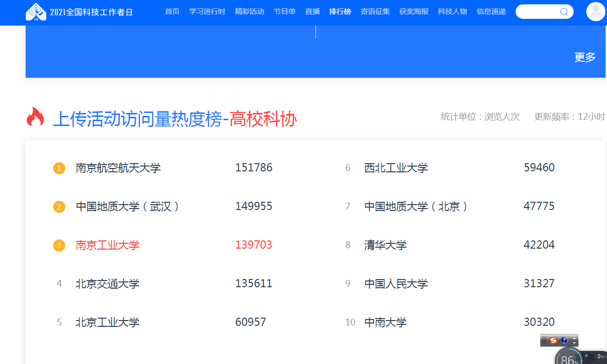
Task: Click the 更多 link in the blue banner
Action: 585,57
